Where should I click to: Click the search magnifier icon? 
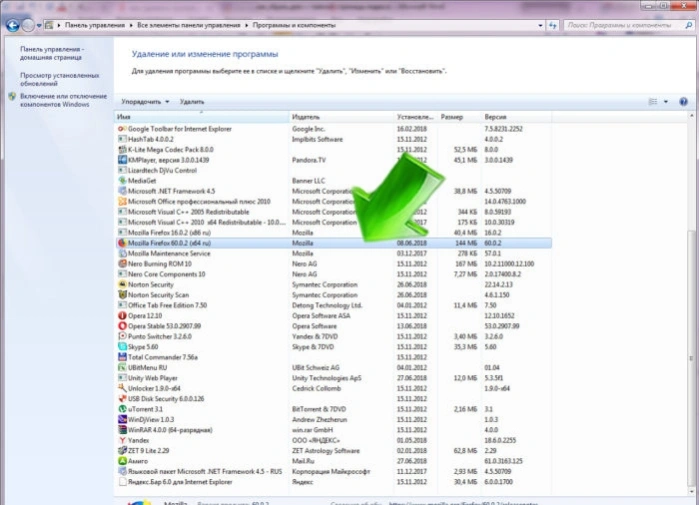point(689,25)
